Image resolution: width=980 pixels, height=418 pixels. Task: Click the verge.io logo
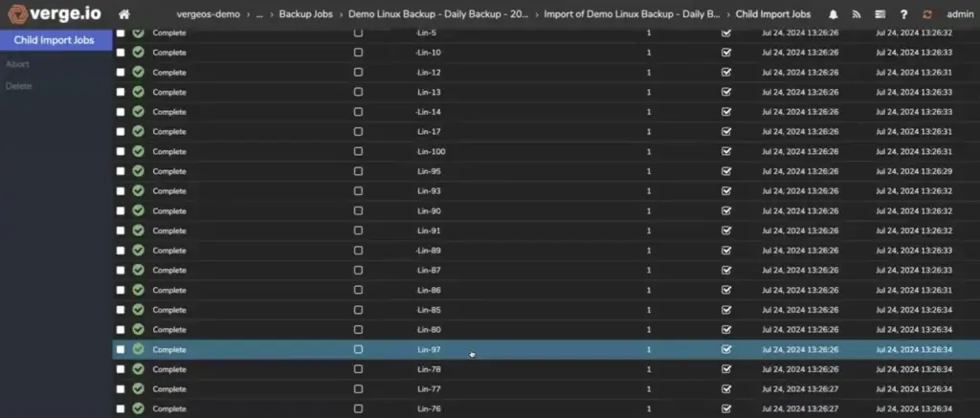[55, 14]
